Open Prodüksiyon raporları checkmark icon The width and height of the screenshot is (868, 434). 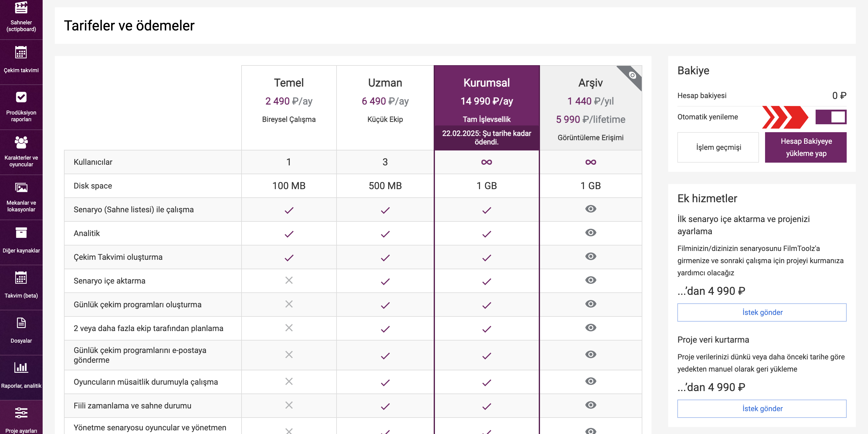pyautogui.click(x=21, y=97)
